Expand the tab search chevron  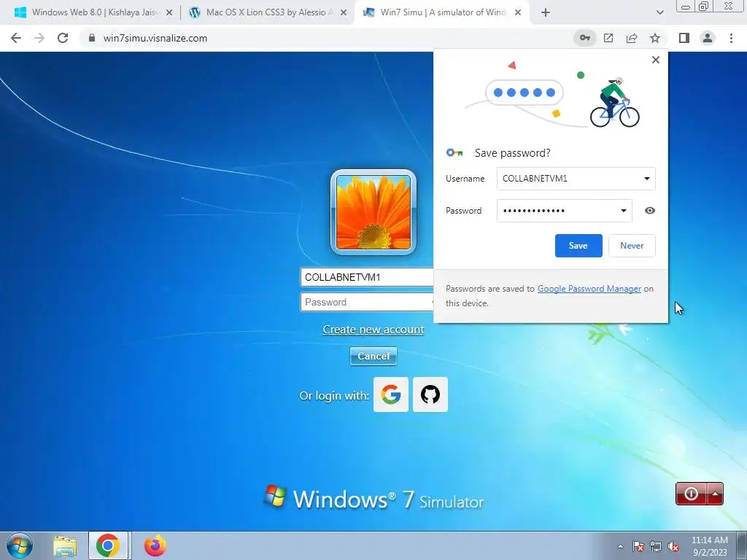659,13
